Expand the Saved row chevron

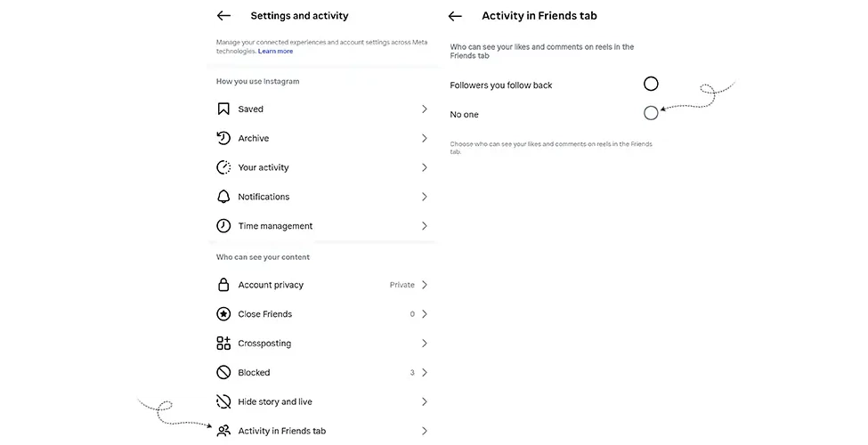pos(425,109)
